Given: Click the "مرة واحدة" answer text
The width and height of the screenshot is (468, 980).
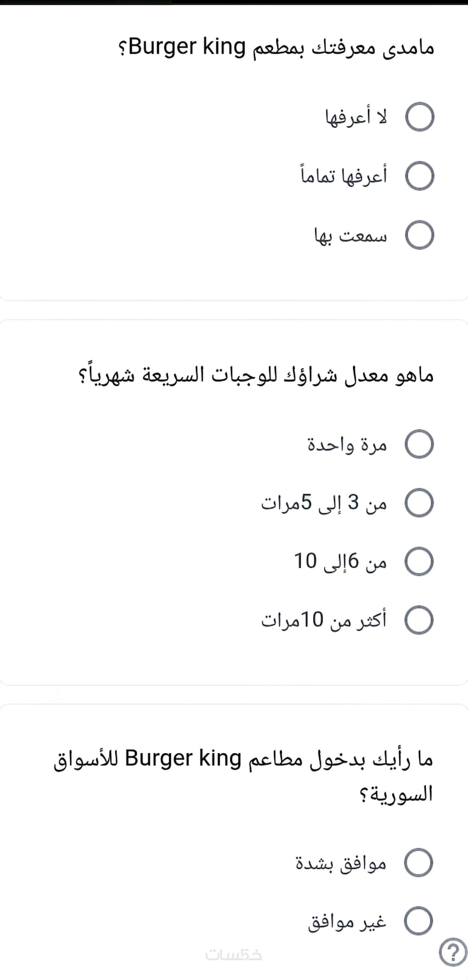Looking at the screenshot, I should (x=347, y=444).
